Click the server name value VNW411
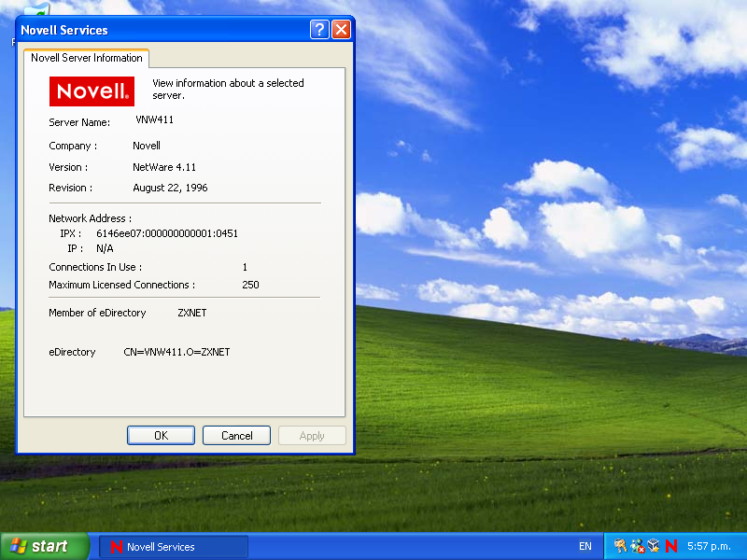Image resolution: width=747 pixels, height=560 pixels. click(x=154, y=119)
